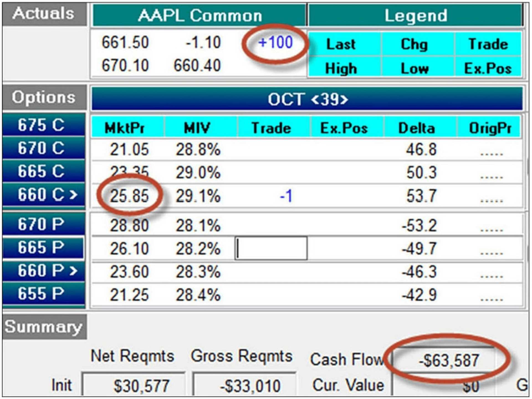The image size is (532, 399).
Task: Select the 670 P strike row button
Action: click(44, 224)
